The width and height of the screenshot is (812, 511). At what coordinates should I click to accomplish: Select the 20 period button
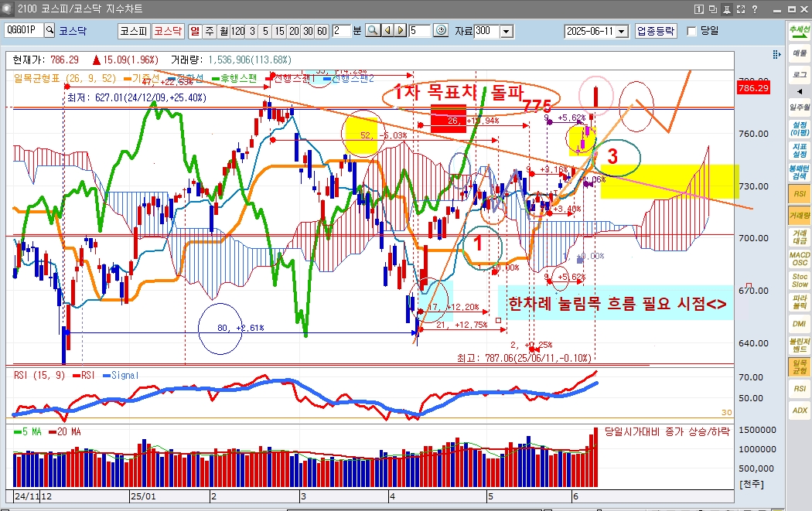(x=294, y=31)
